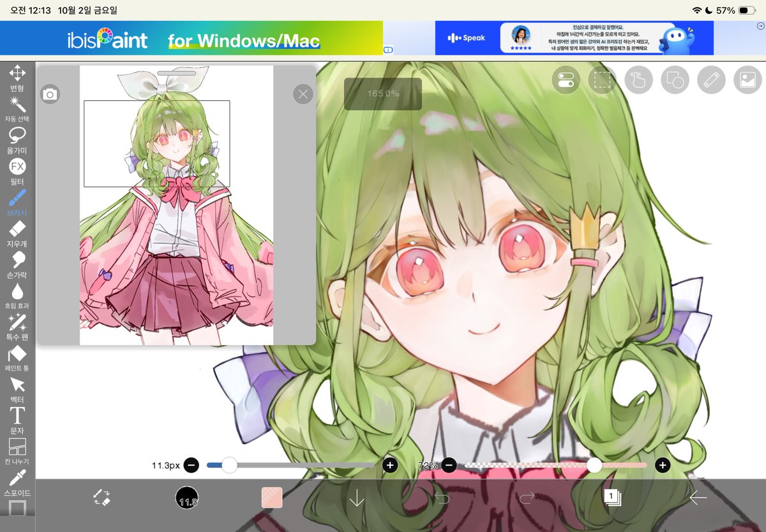Switch between brush and eraser
Image resolution: width=766 pixels, height=532 pixels.
coord(101,498)
